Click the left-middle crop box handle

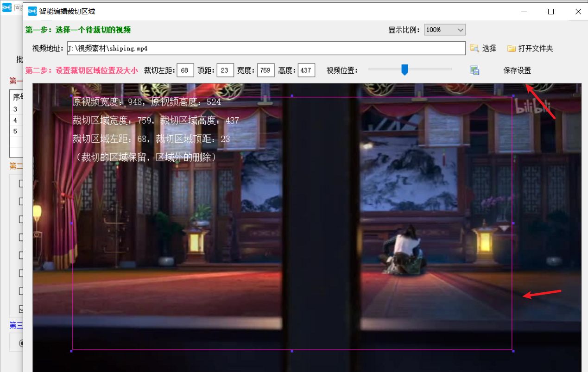click(x=71, y=223)
